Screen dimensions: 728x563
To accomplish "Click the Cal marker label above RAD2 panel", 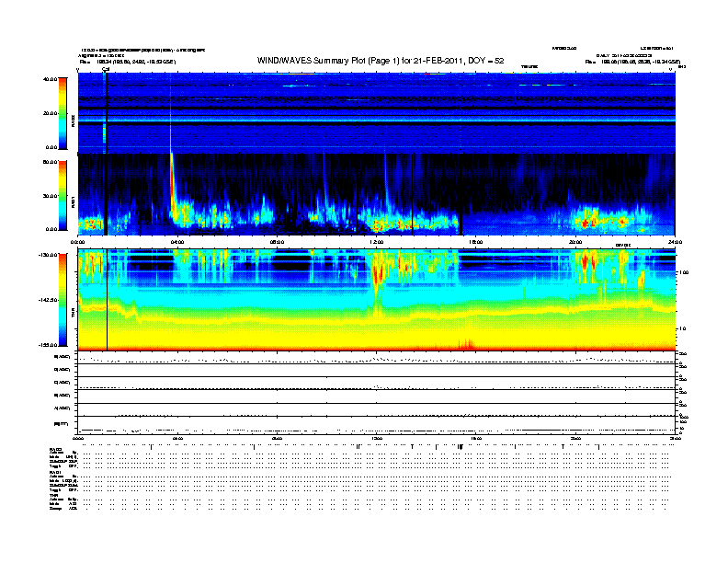I will click(x=106, y=69).
